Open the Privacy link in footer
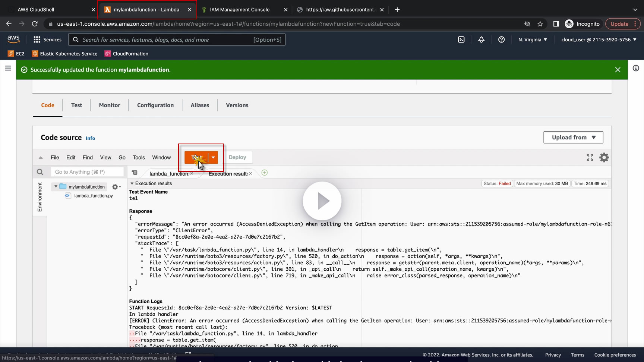644x362 pixels. click(553, 355)
